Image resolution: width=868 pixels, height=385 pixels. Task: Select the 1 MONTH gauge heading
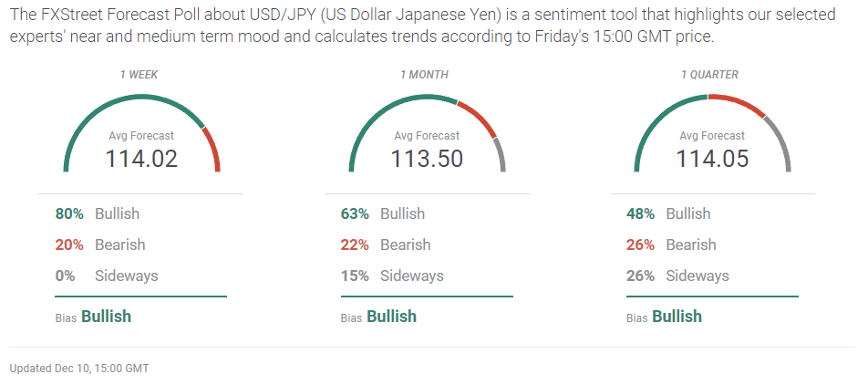pyautogui.click(x=425, y=75)
